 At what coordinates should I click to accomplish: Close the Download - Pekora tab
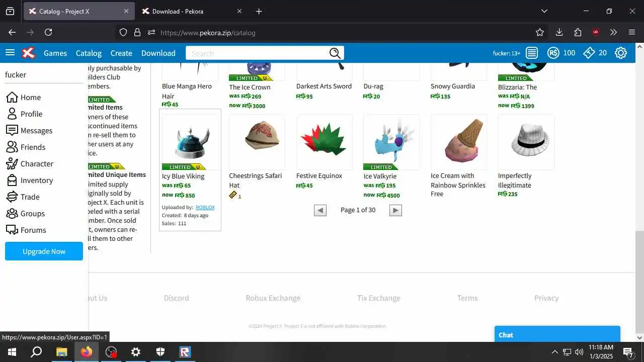point(239,11)
